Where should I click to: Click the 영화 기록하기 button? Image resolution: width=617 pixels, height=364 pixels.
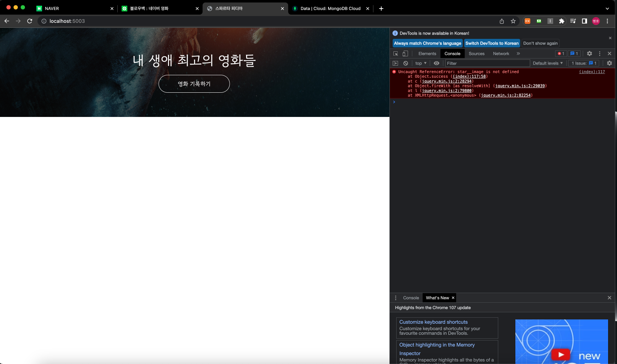194,84
